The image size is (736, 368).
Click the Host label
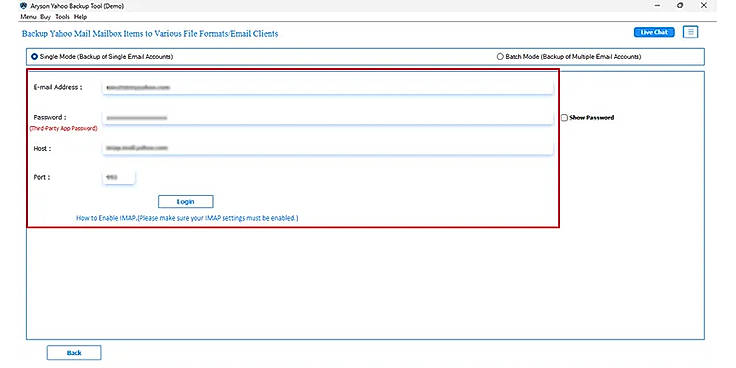point(42,148)
